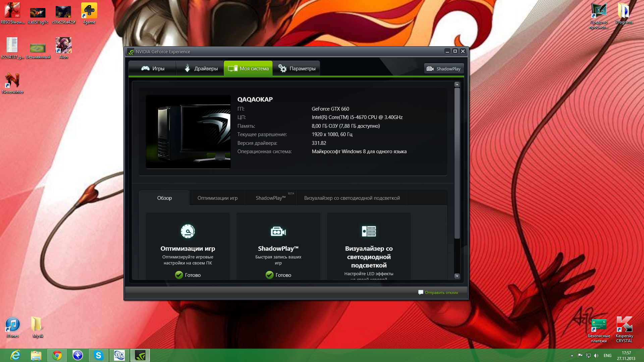
Task: Switch to the Драйверы tab
Action: [x=200, y=68]
